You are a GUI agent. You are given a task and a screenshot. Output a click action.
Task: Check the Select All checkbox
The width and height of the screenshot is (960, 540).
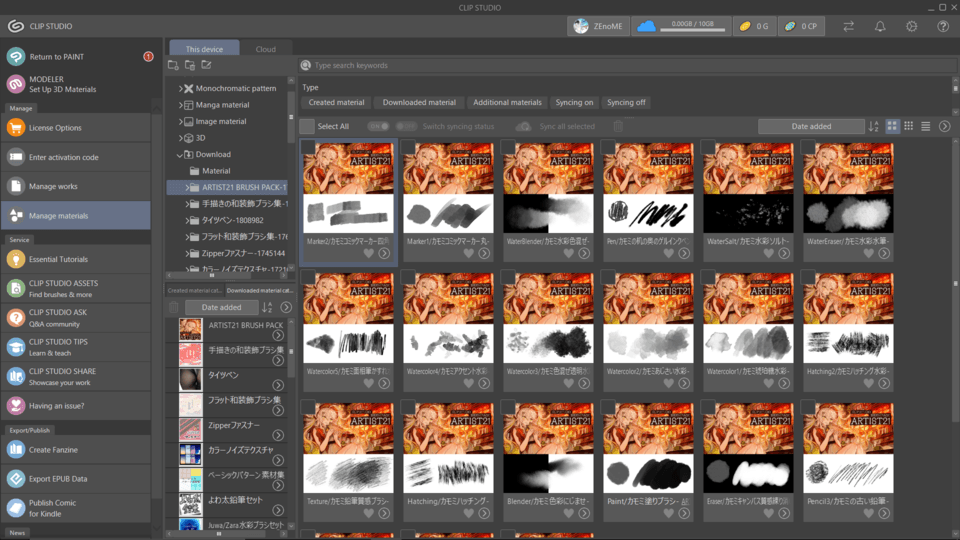307,126
